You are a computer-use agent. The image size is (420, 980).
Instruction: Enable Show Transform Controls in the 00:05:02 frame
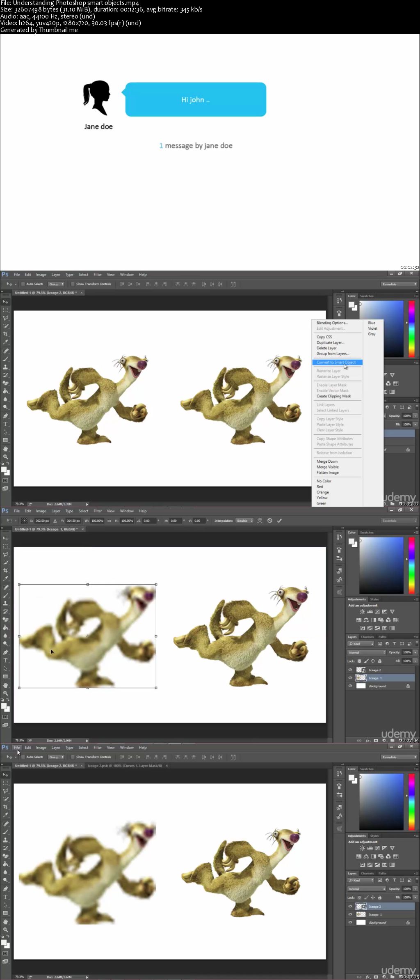(x=73, y=284)
